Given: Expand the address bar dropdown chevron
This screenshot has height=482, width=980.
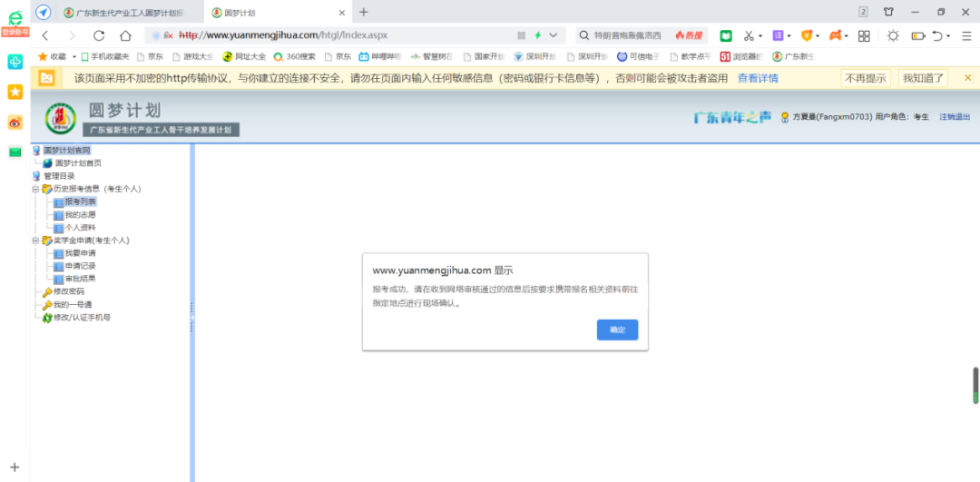Looking at the screenshot, I should pyautogui.click(x=554, y=35).
